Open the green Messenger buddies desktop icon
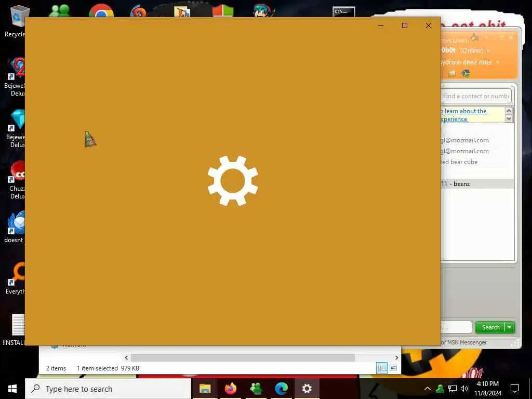This screenshot has height=399, width=532. point(60,11)
